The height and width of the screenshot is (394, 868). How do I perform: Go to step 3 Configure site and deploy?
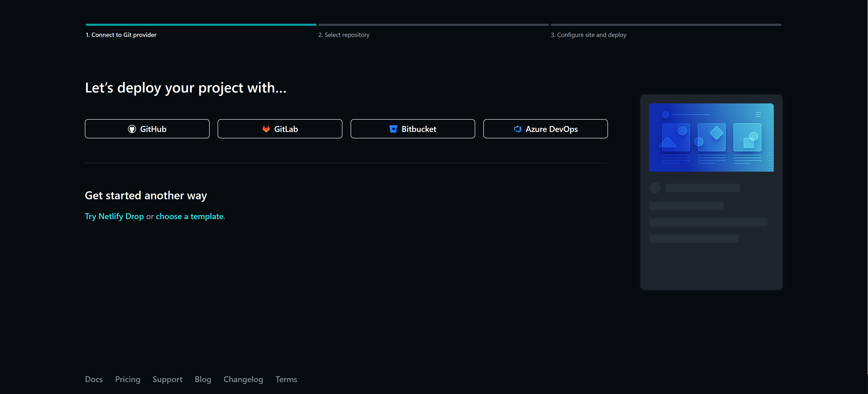pos(588,35)
